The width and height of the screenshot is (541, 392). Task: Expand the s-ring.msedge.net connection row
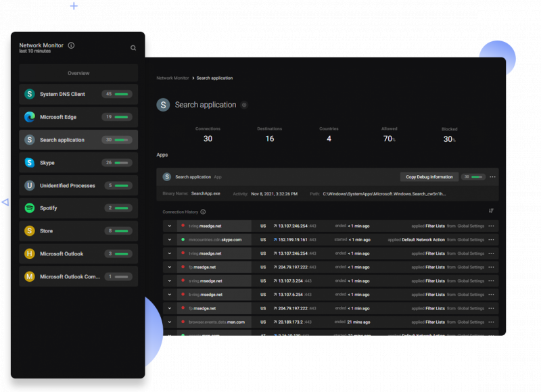[170, 281]
